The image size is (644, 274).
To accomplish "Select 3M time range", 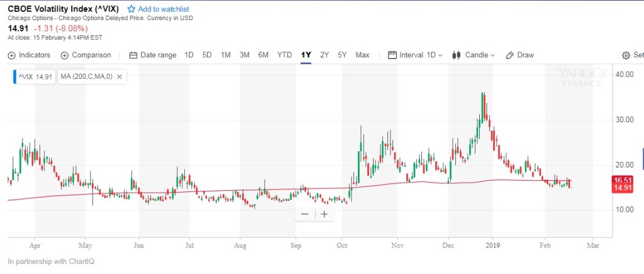I will [245, 55].
